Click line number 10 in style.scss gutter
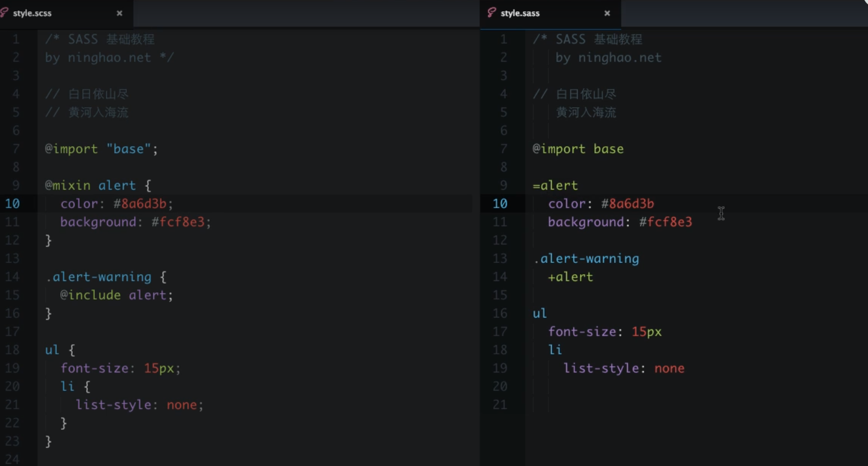The height and width of the screenshot is (466, 868). pyautogui.click(x=12, y=204)
